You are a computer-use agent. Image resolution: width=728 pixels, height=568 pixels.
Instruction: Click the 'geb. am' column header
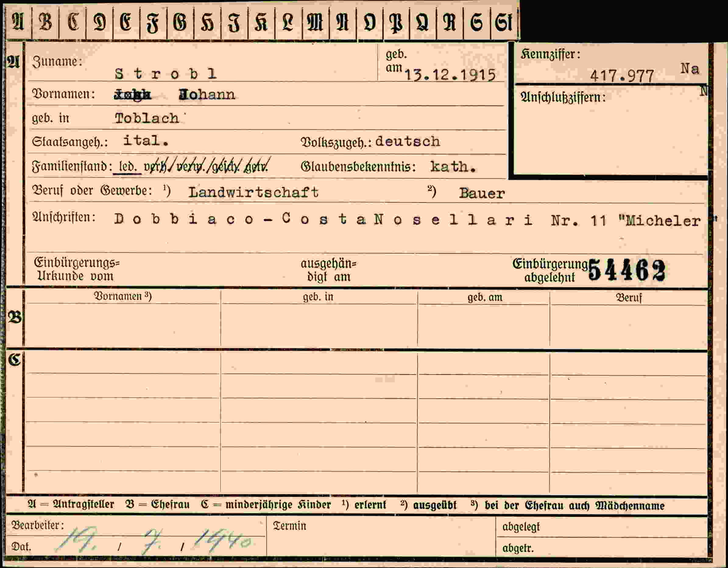tap(485, 297)
